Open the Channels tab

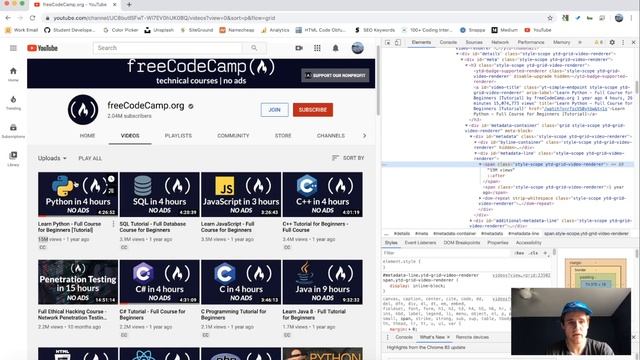pyautogui.click(x=331, y=136)
